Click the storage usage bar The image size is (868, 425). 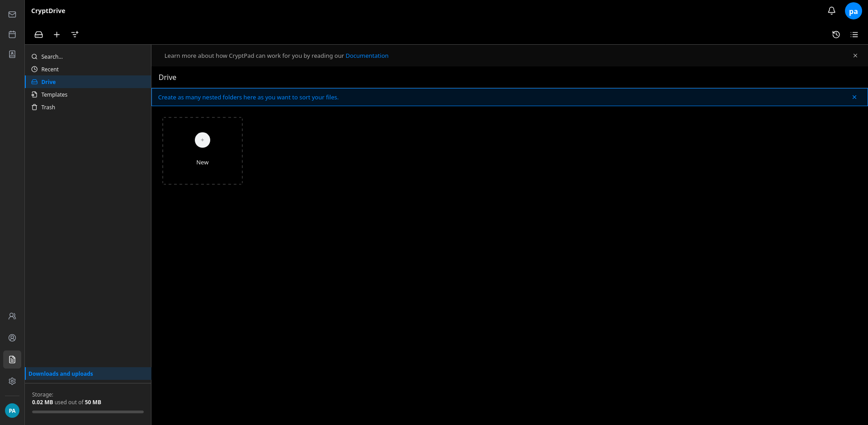coord(88,412)
